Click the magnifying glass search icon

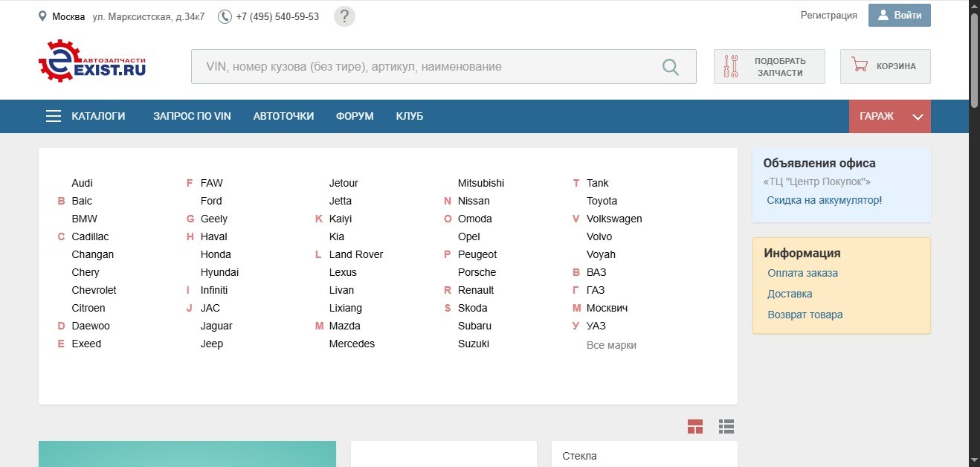pyautogui.click(x=670, y=67)
